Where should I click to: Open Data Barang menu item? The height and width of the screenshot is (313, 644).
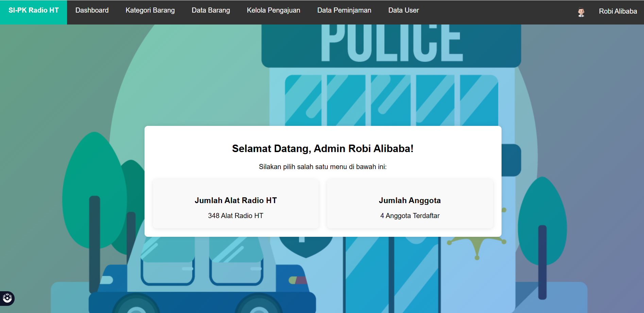click(211, 11)
